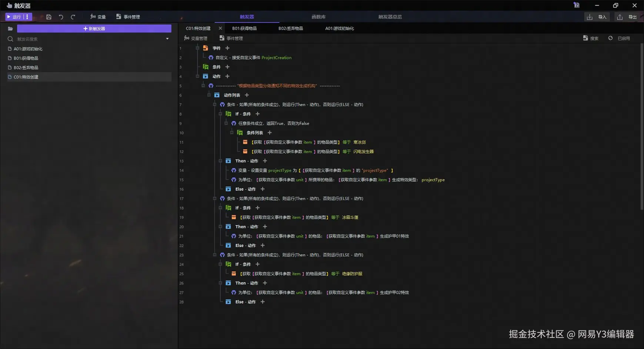Focus the 触发名搜索 search field
644x349 pixels.
(89, 39)
